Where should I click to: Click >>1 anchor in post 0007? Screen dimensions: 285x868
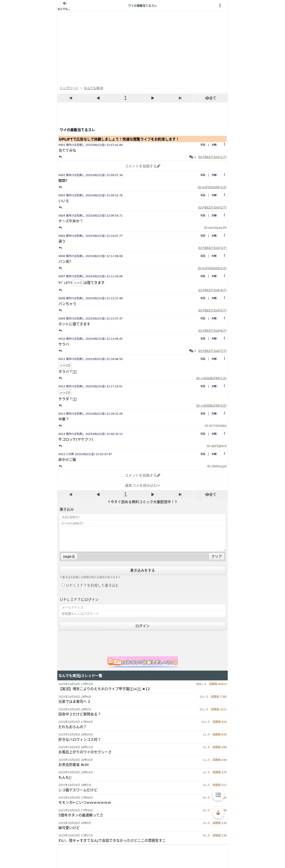tap(78, 283)
